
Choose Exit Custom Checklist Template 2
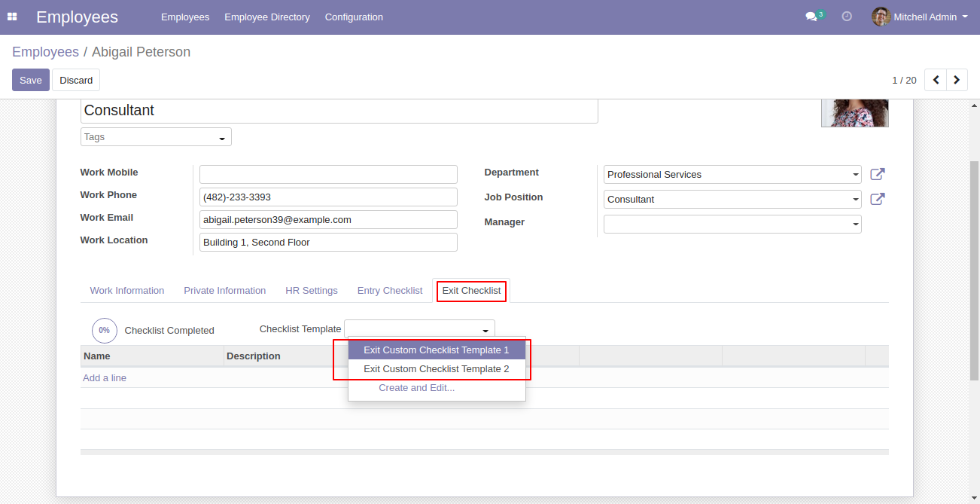tap(437, 369)
